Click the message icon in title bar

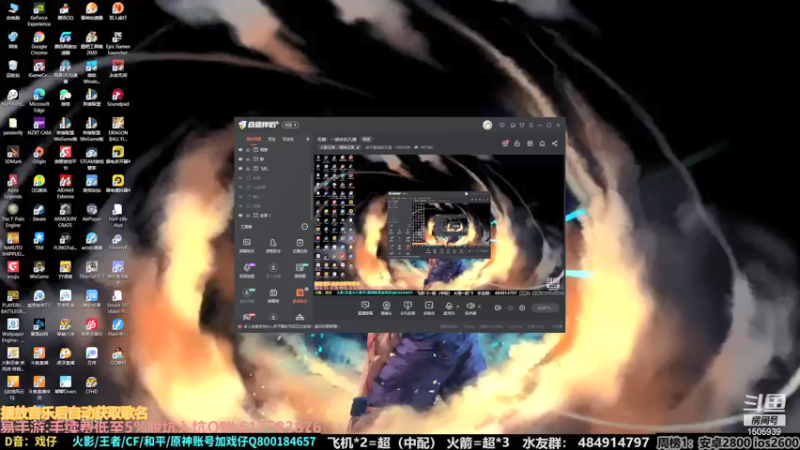coord(502,124)
